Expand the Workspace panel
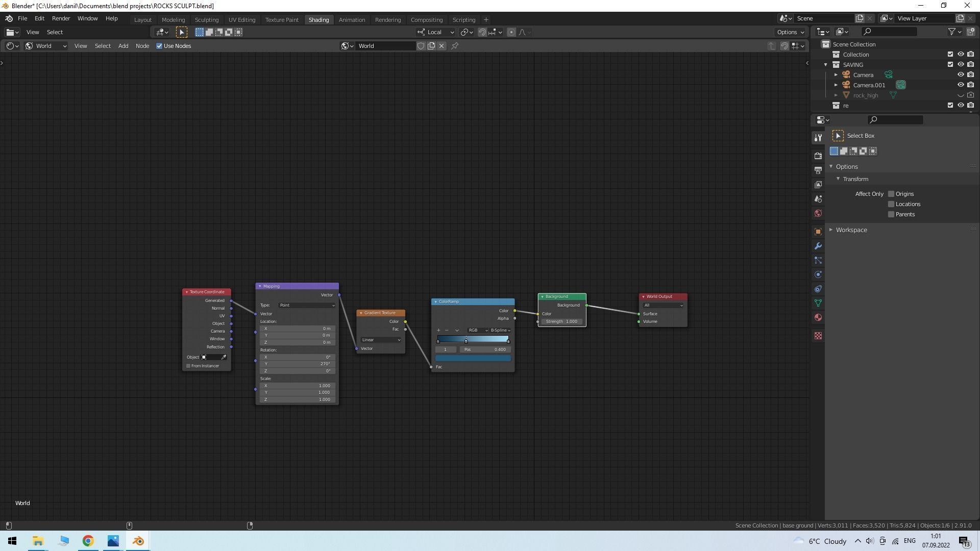This screenshot has width=980, height=551. point(851,230)
